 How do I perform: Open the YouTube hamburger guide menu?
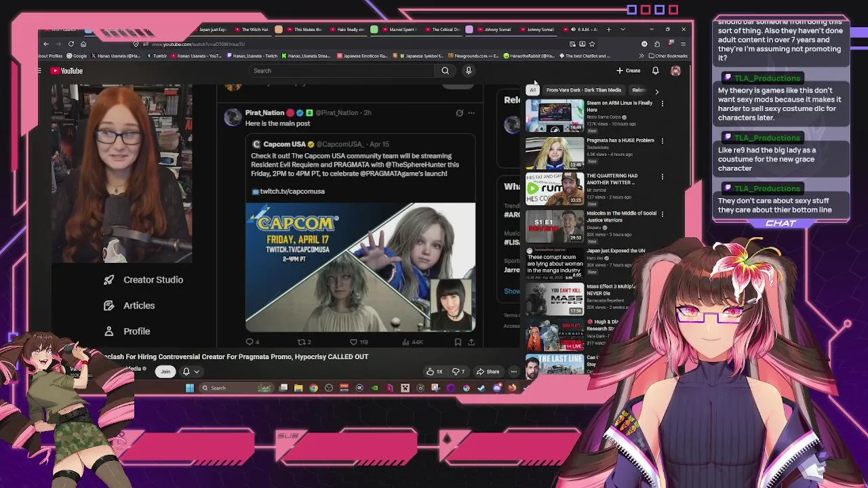(x=40, y=70)
